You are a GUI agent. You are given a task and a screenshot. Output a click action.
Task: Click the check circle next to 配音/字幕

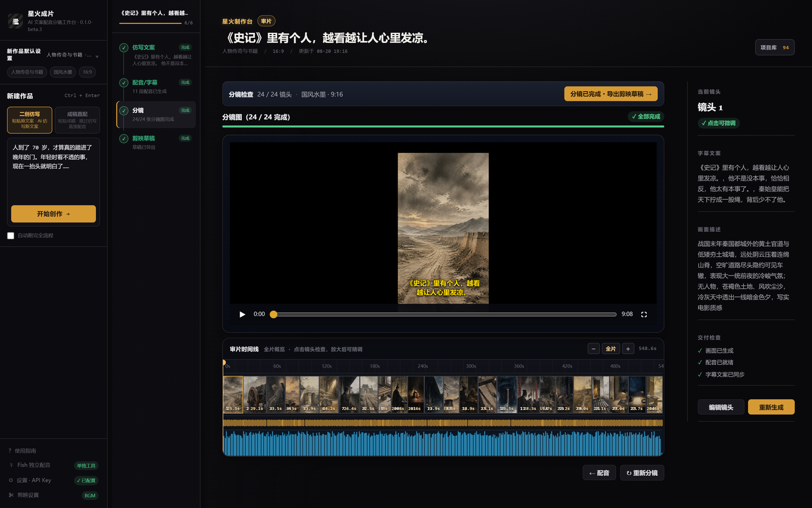tap(124, 82)
